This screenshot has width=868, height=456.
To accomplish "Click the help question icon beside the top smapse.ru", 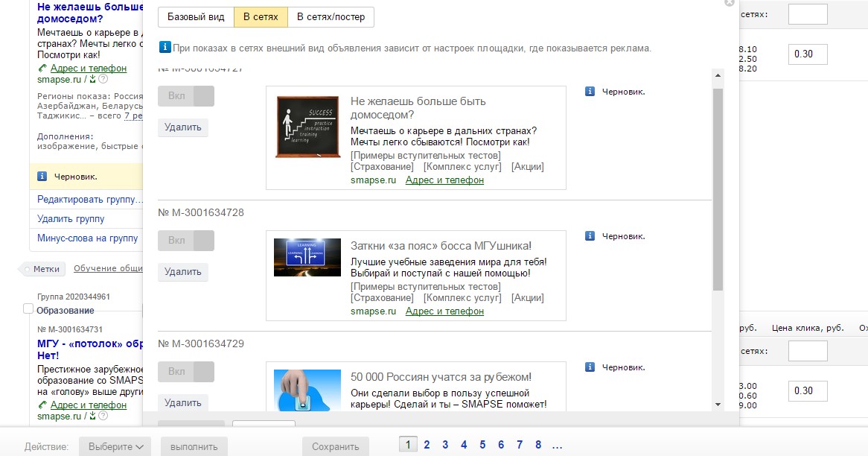I will pyautogui.click(x=103, y=79).
